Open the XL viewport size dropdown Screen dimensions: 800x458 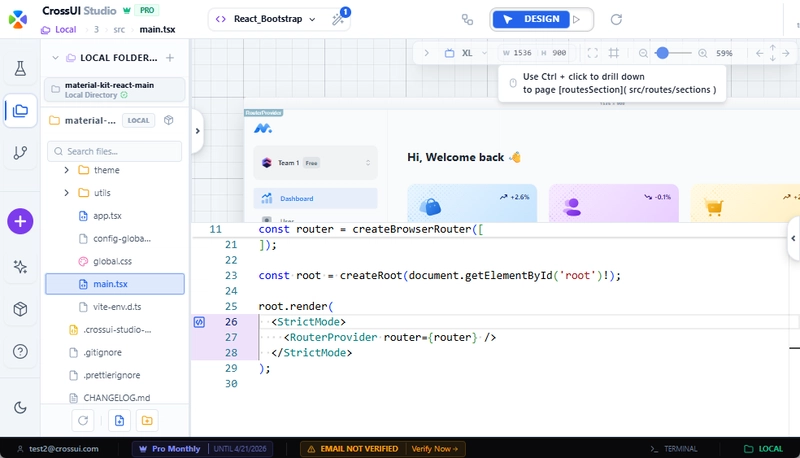click(x=466, y=53)
